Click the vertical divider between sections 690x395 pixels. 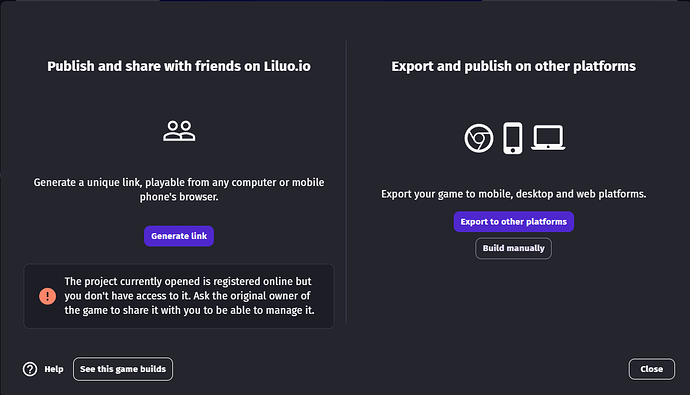(x=346, y=183)
